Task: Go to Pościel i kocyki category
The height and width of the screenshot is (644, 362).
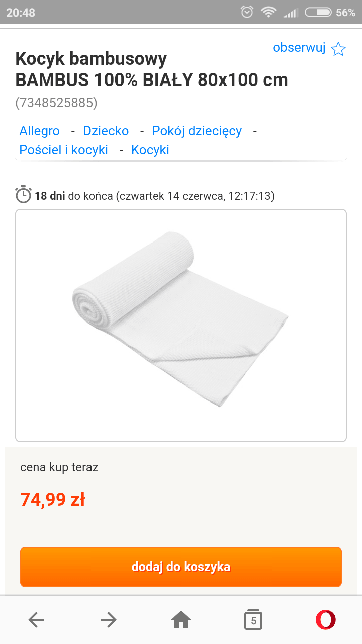Action: (63, 150)
